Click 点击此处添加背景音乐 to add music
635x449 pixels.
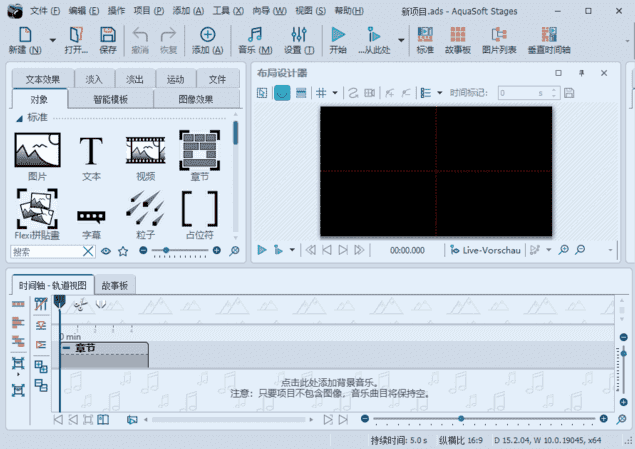(330, 382)
